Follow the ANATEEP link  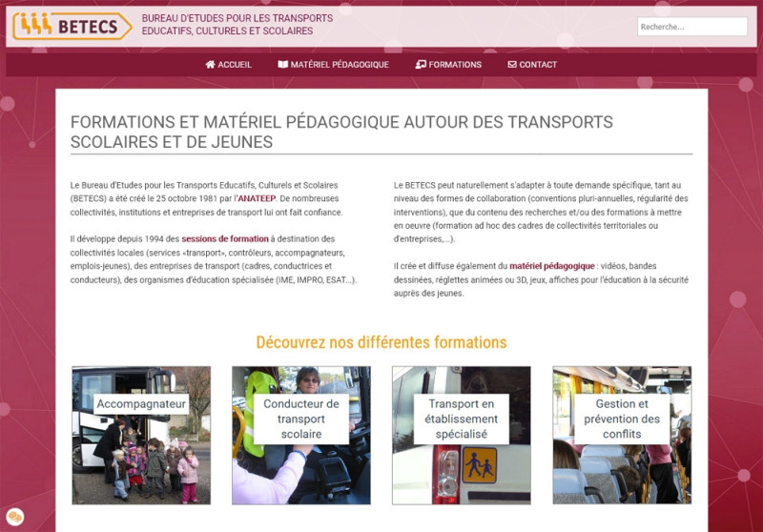click(257, 198)
